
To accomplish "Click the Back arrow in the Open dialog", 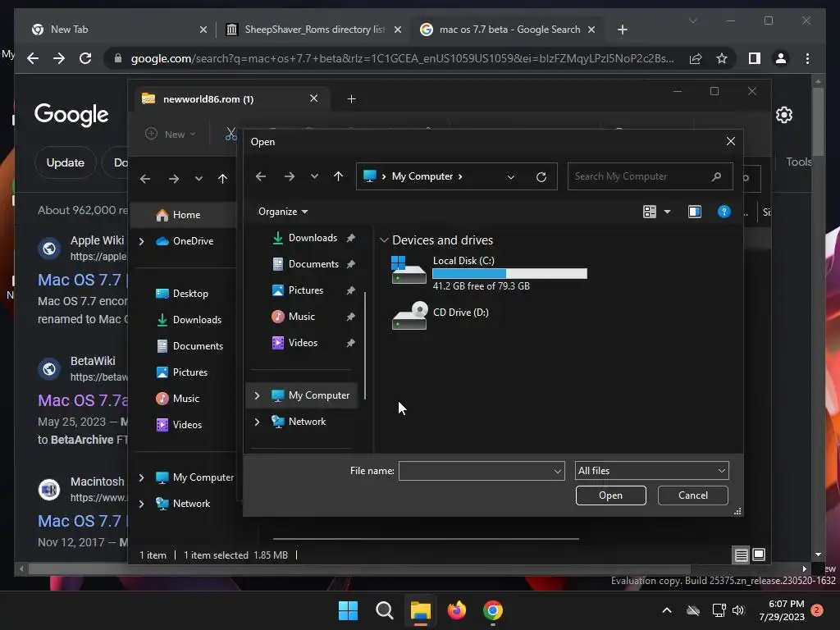I will pos(261,176).
